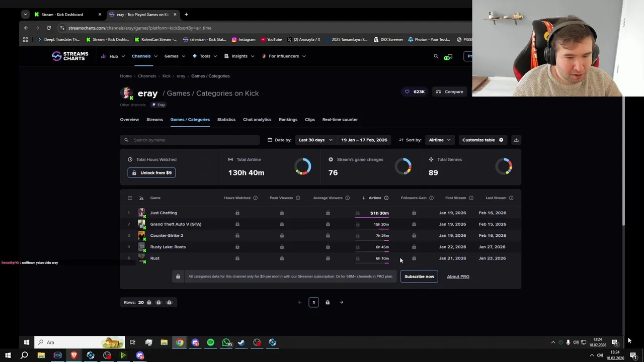Select page 1 in pagination
The width and height of the screenshot is (644, 362).
coord(313,302)
